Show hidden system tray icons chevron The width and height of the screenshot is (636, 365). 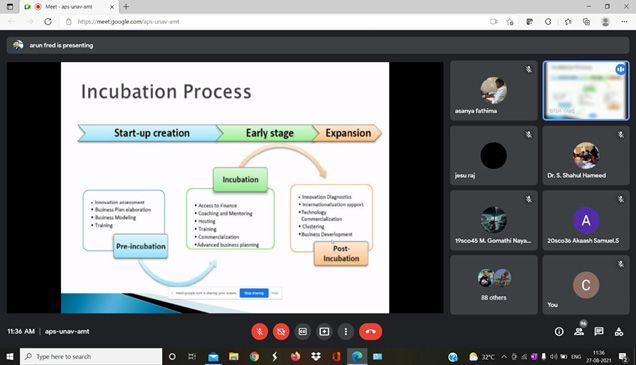[504, 357]
